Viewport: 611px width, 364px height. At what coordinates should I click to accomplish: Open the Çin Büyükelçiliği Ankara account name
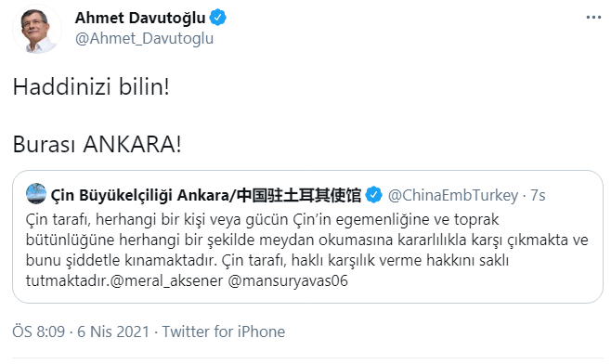click(206, 195)
